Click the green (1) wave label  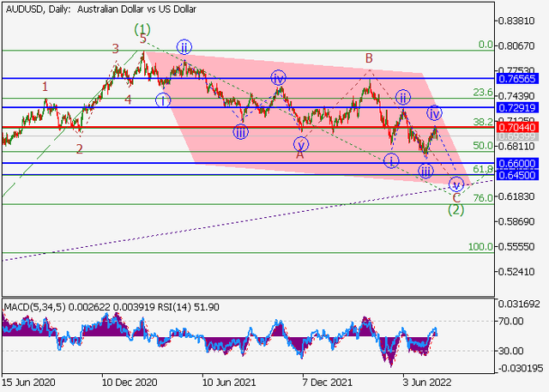point(142,30)
